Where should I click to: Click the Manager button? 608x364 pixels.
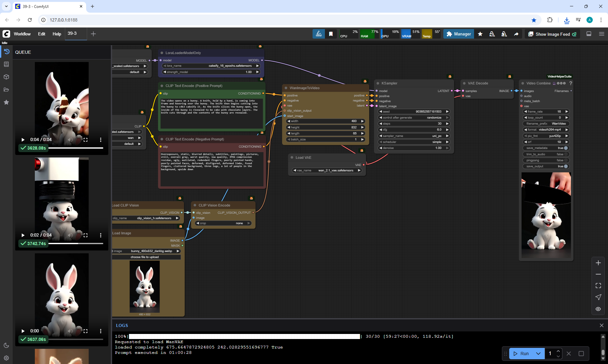pyautogui.click(x=459, y=34)
